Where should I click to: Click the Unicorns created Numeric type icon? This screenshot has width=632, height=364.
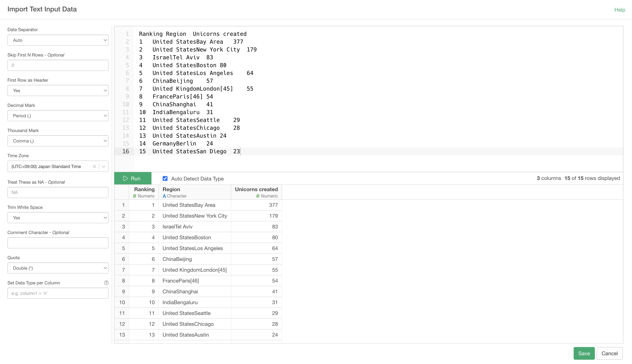pyautogui.click(x=258, y=196)
